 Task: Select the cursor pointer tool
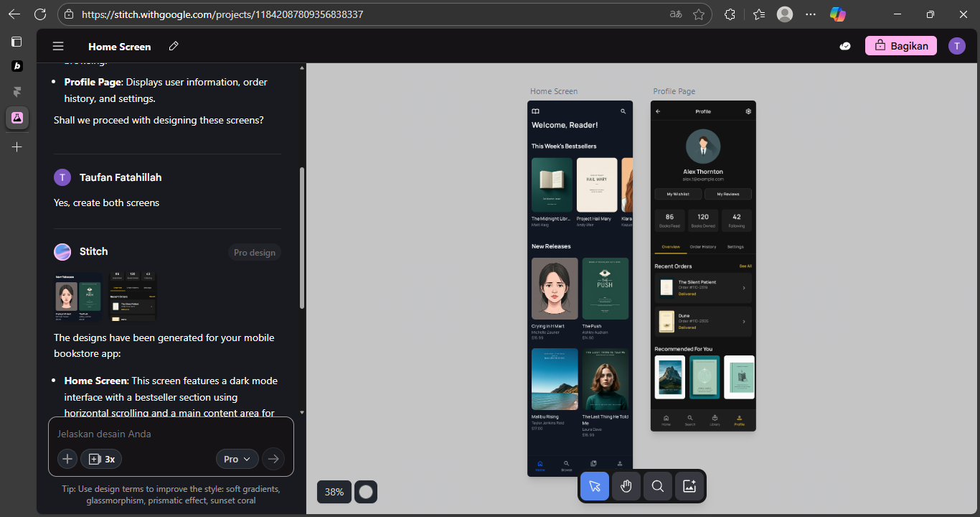(x=595, y=487)
